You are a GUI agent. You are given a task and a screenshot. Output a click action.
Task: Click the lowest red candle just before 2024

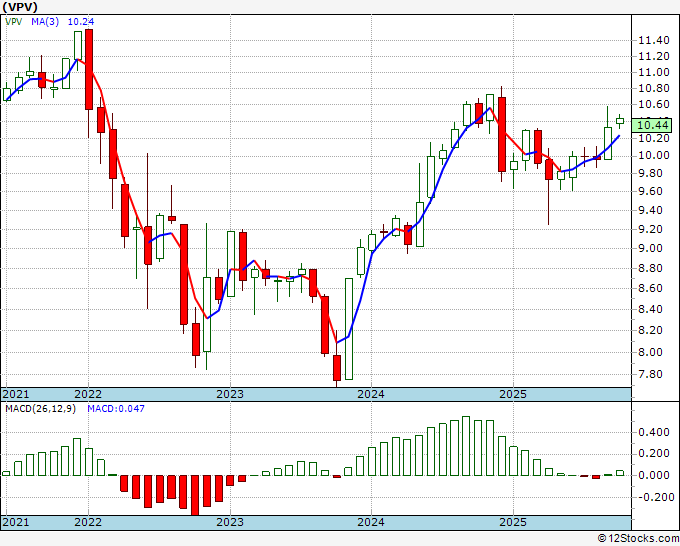337,368
